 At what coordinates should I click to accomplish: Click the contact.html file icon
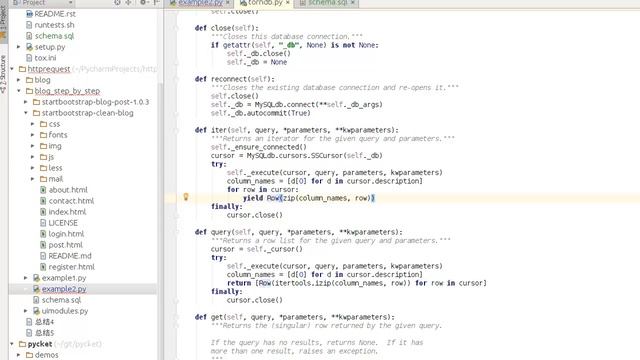click(43, 201)
